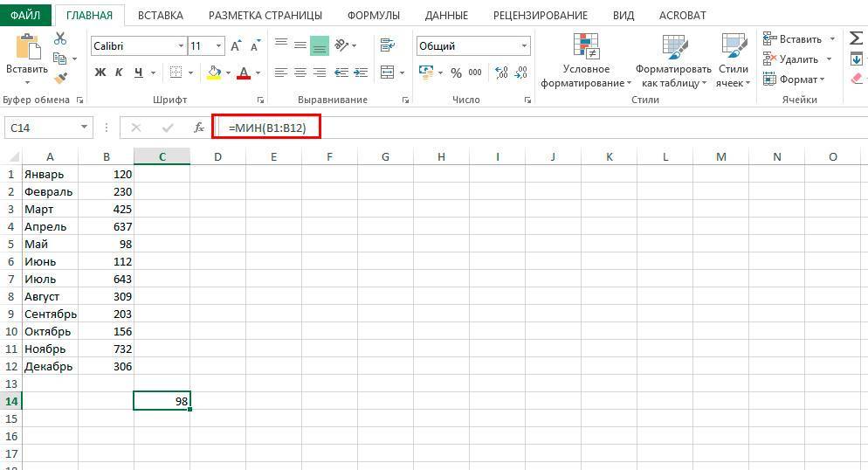Toggle bold Ж formatting
Image resolution: width=868 pixels, height=470 pixels.
click(100, 73)
